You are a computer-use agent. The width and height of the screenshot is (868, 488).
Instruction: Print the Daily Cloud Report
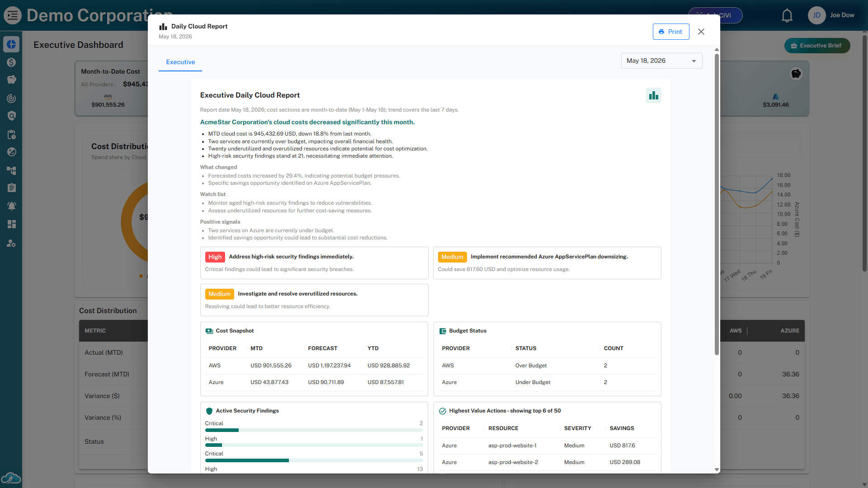tap(671, 32)
